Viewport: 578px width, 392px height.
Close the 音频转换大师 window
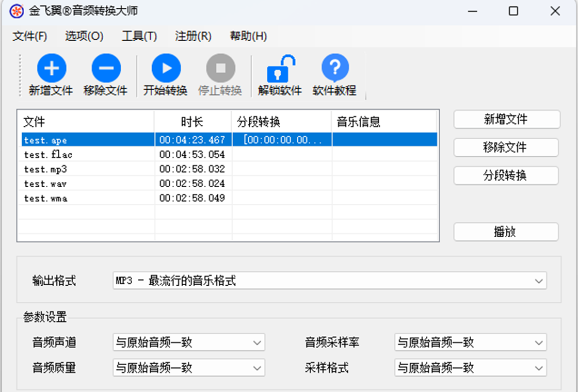[555, 11]
